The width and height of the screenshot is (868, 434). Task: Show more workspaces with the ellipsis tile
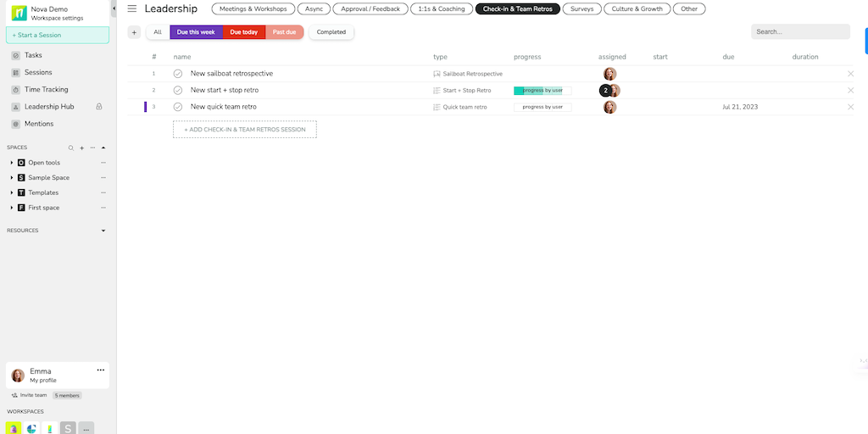tap(86, 428)
